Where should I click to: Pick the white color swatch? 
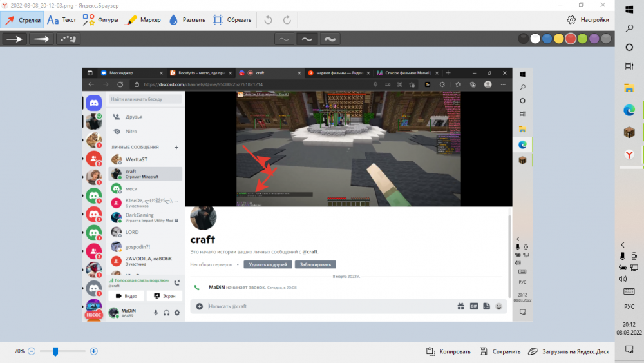(535, 39)
